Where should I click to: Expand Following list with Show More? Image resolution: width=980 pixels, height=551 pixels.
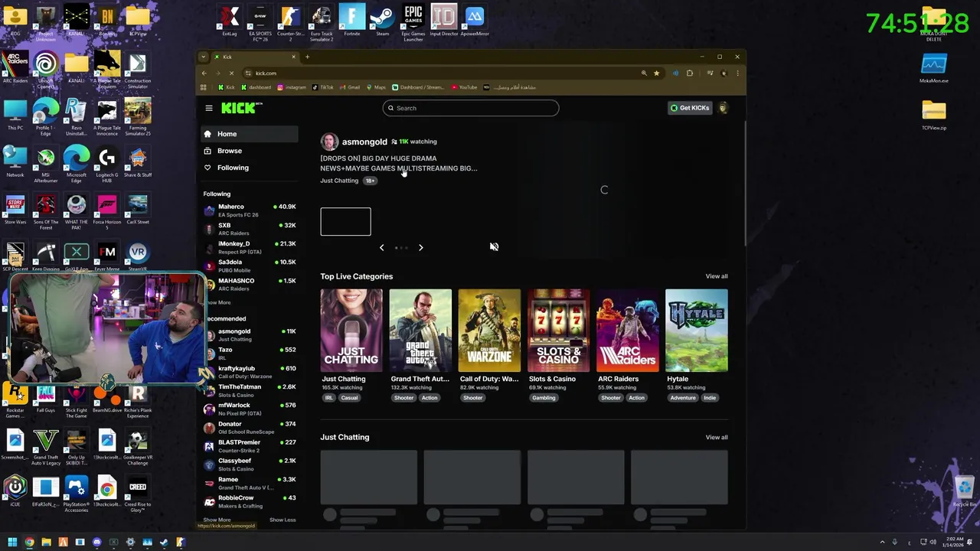pos(217,302)
